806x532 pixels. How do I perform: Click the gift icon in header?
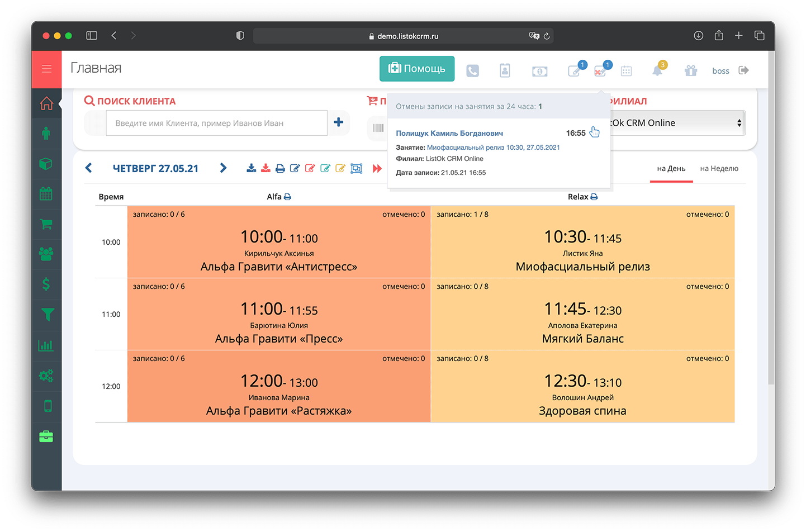691,70
